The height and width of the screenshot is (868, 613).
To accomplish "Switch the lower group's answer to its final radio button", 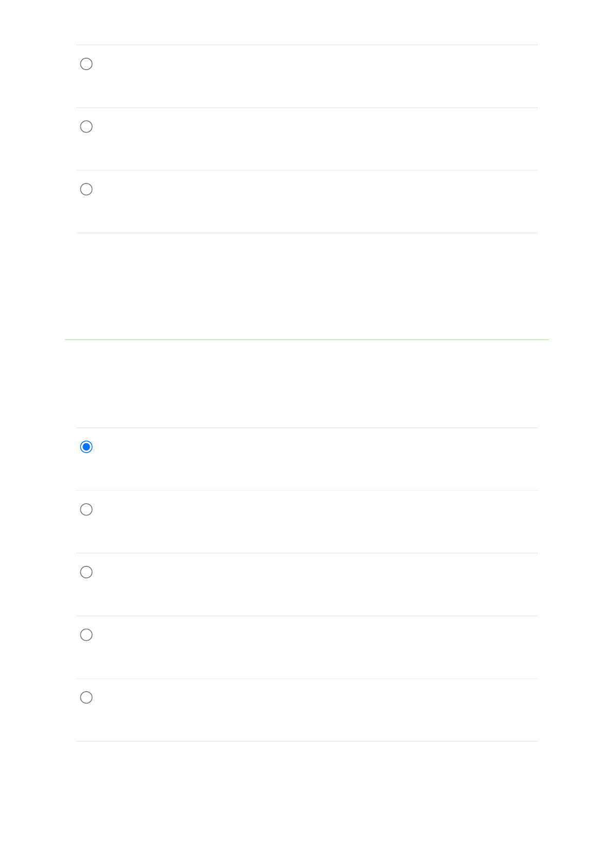I will [x=86, y=697].
